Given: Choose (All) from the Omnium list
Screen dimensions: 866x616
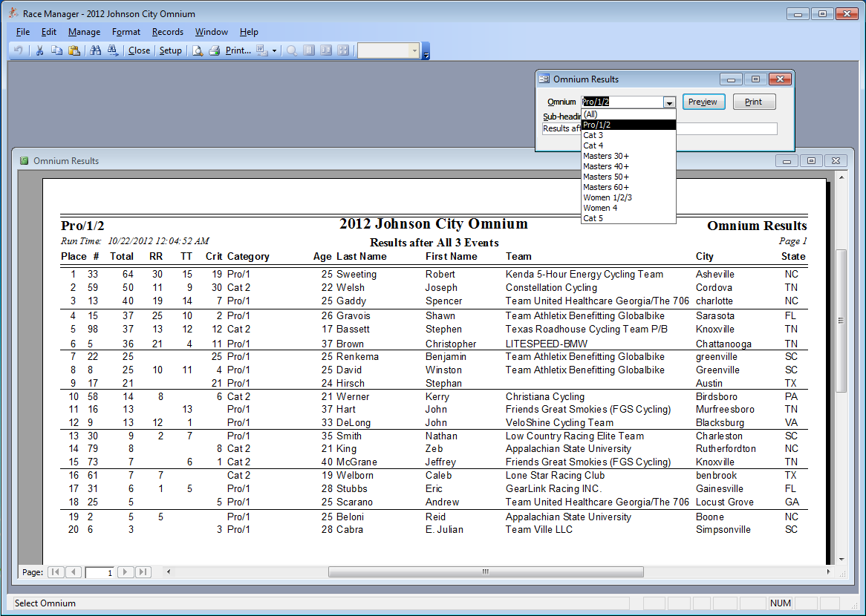Looking at the screenshot, I should [x=628, y=114].
